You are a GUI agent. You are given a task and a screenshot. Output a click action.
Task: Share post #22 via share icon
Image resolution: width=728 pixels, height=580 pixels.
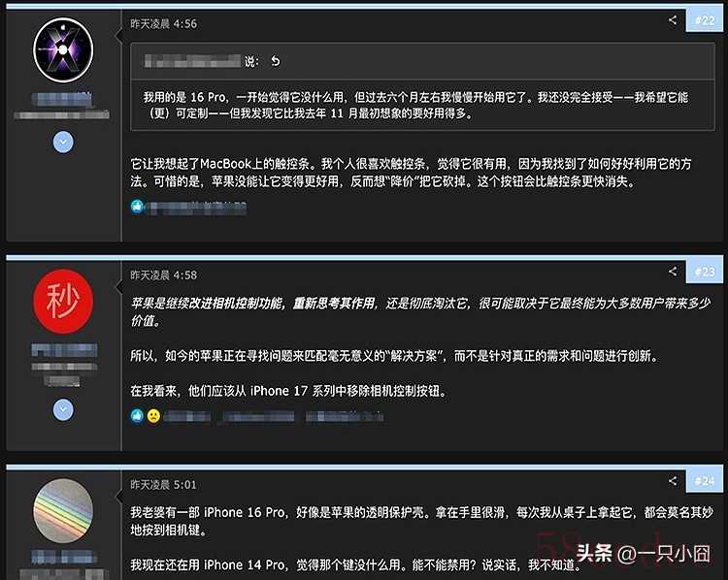click(x=673, y=20)
